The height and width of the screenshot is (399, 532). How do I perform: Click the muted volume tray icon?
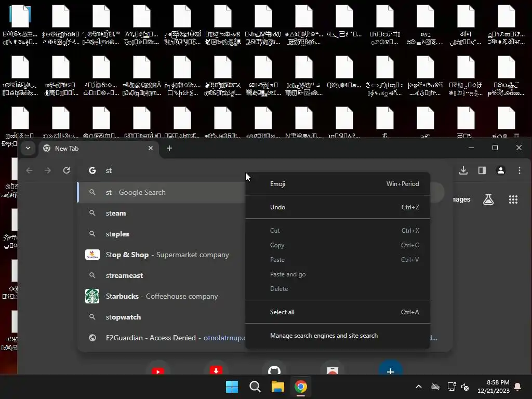[x=465, y=387]
